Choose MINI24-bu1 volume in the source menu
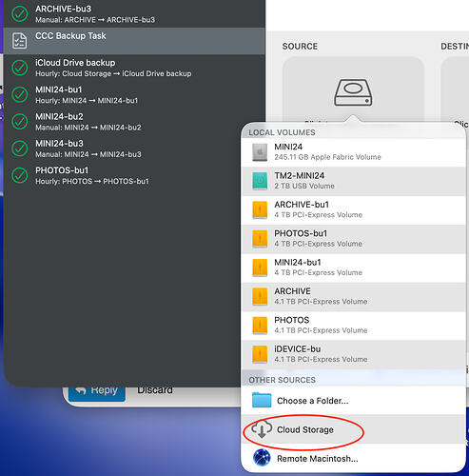469x476 pixels. (353, 268)
